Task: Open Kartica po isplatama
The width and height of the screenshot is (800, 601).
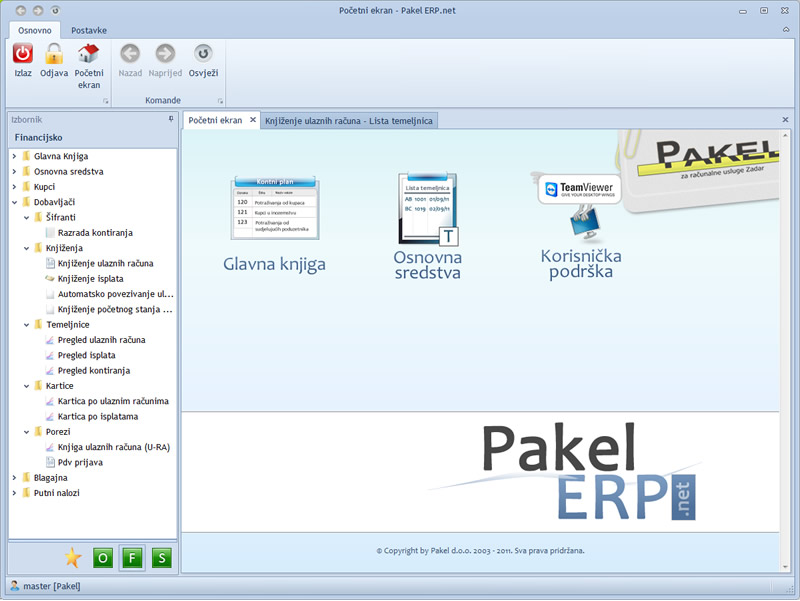Action: 97,416
